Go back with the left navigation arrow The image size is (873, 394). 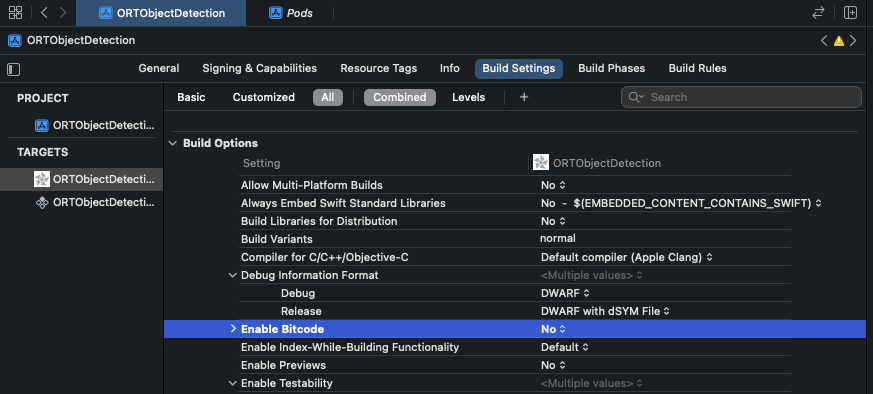[45, 13]
